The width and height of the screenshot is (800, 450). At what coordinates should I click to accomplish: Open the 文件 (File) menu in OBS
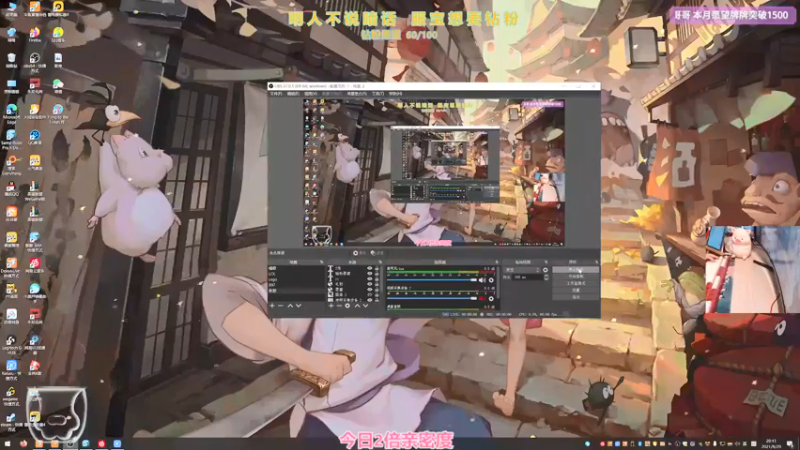pyautogui.click(x=276, y=94)
